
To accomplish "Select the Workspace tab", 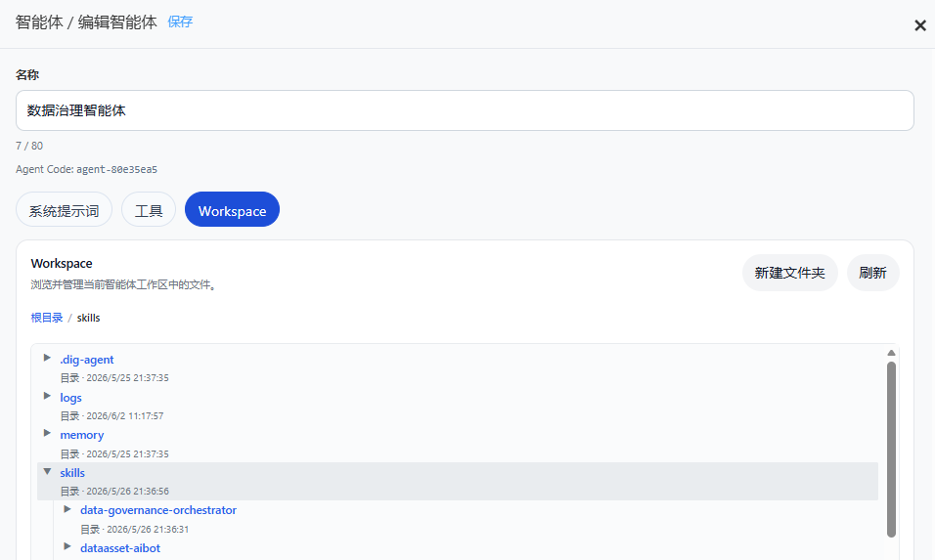I will tap(232, 210).
